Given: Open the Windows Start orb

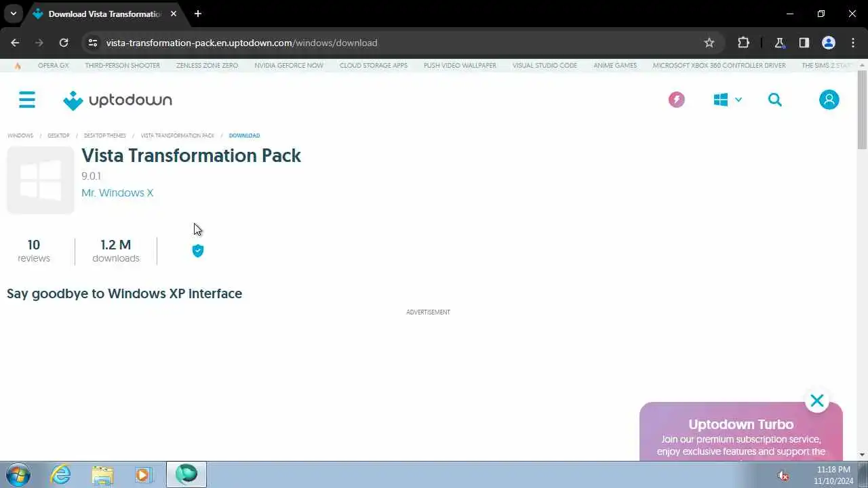Looking at the screenshot, I should coord(17,474).
